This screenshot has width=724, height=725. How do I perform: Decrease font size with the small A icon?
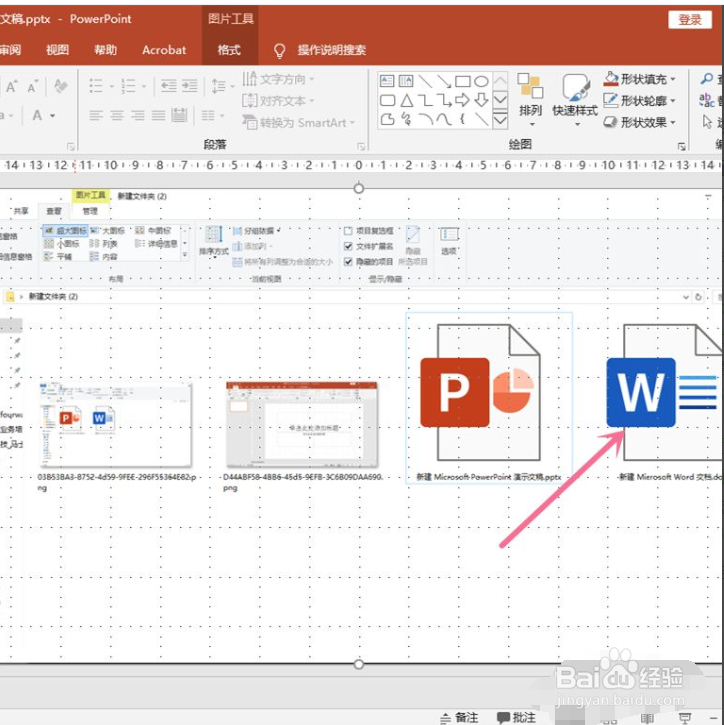[32, 86]
